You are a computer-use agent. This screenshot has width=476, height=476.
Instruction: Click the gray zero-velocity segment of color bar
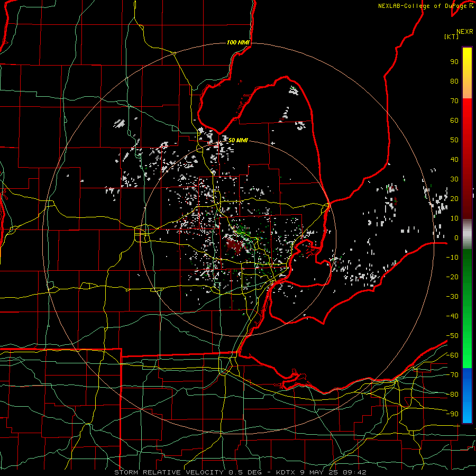click(467, 234)
